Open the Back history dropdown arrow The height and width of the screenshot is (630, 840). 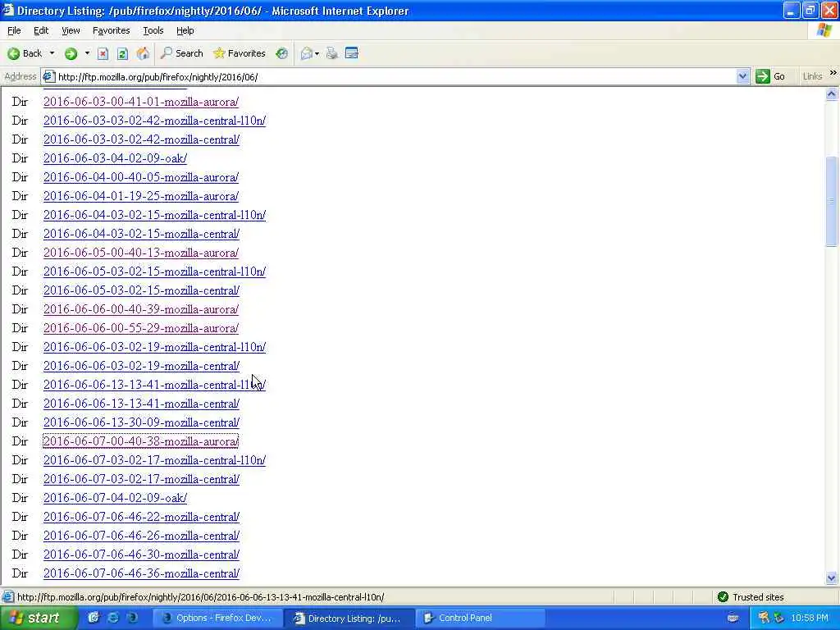[52, 53]
